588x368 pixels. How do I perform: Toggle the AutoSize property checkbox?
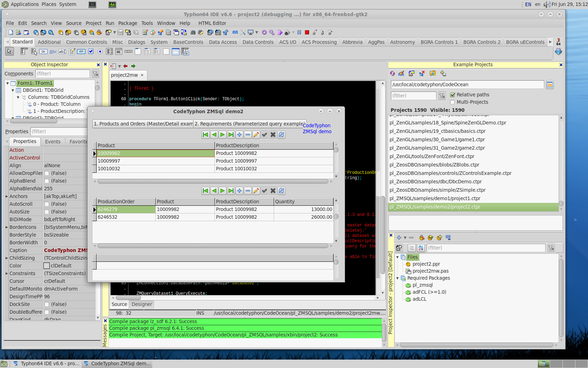(47, 212)
